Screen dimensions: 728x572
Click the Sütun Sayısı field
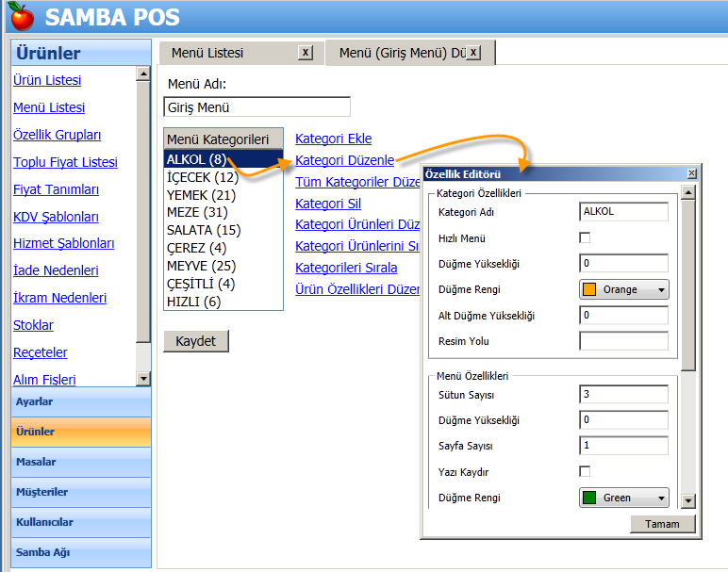click(x=623, y=394)
